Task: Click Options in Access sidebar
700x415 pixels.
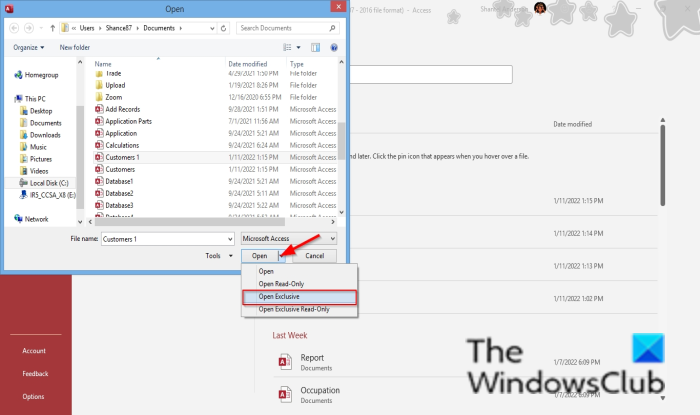Action: pos(33,396)
